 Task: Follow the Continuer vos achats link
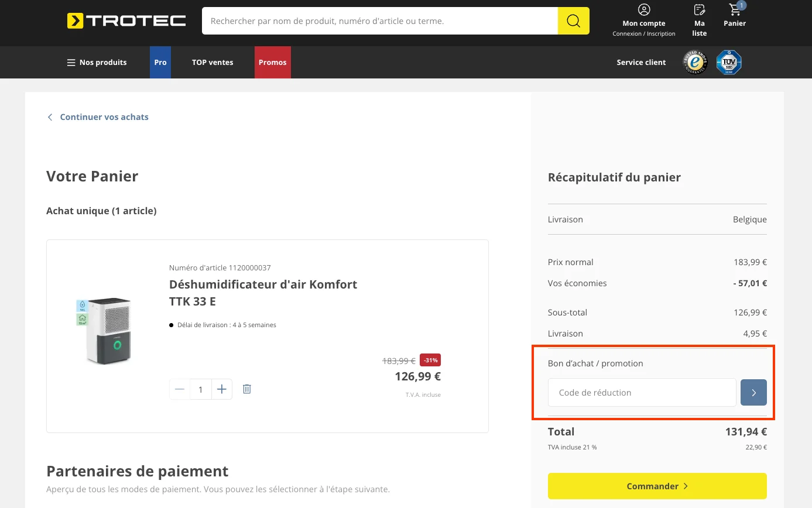tap(104, 117)
